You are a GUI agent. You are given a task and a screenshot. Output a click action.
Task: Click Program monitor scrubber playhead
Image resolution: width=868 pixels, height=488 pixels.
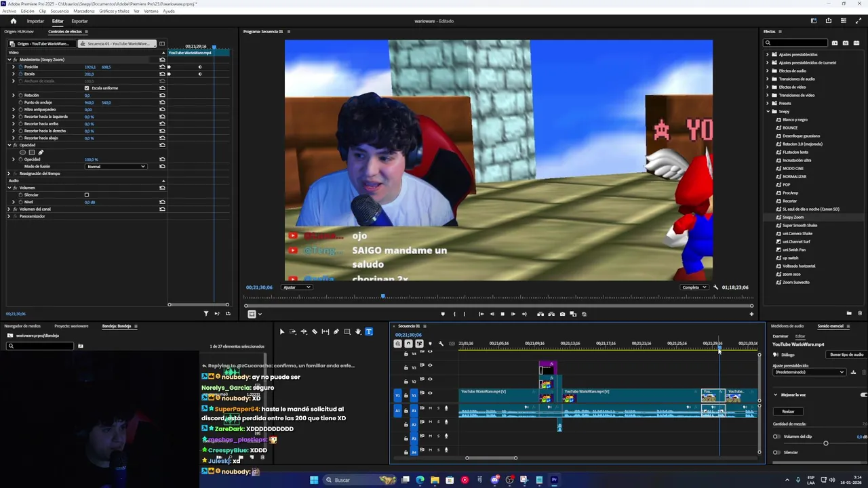383,296
